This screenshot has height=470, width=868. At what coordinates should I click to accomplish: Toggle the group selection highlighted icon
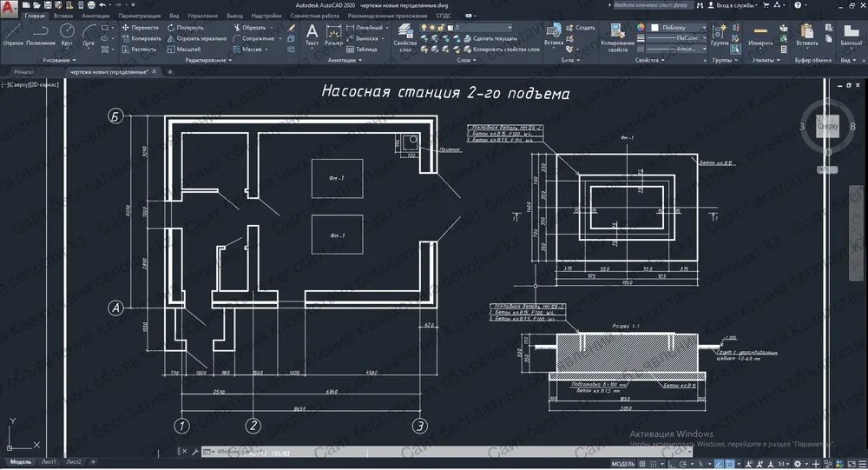[x=735, y=50]
